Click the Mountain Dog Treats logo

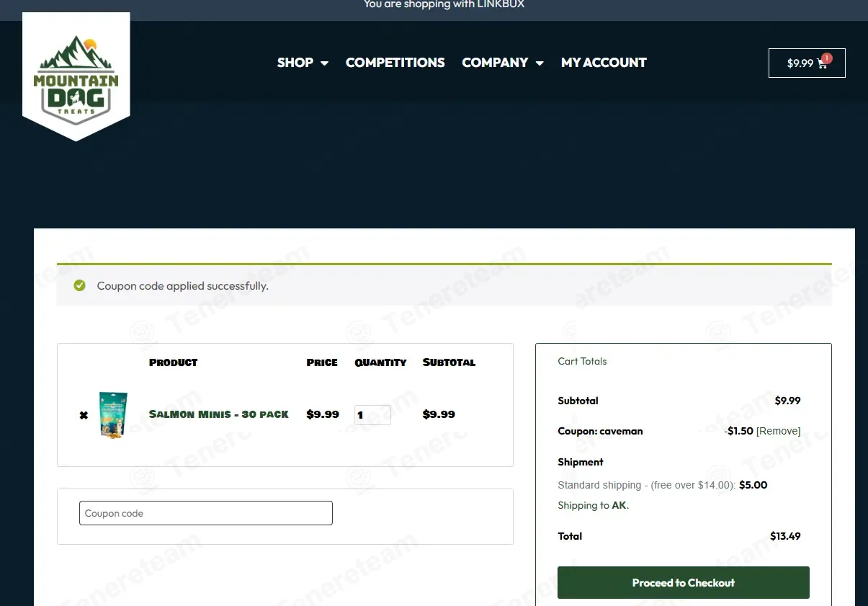coord(76,77)
